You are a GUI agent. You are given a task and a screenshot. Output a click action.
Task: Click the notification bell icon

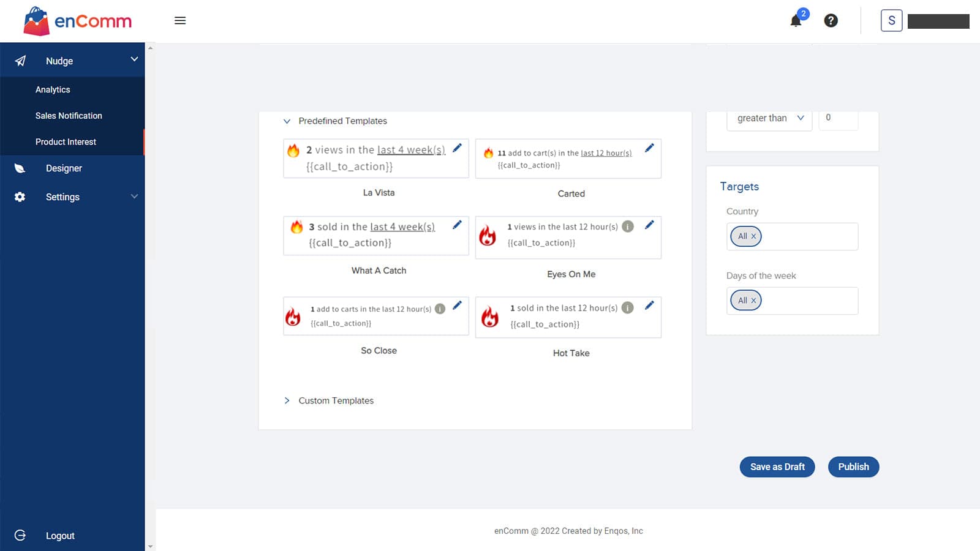[x=794, y=20]
